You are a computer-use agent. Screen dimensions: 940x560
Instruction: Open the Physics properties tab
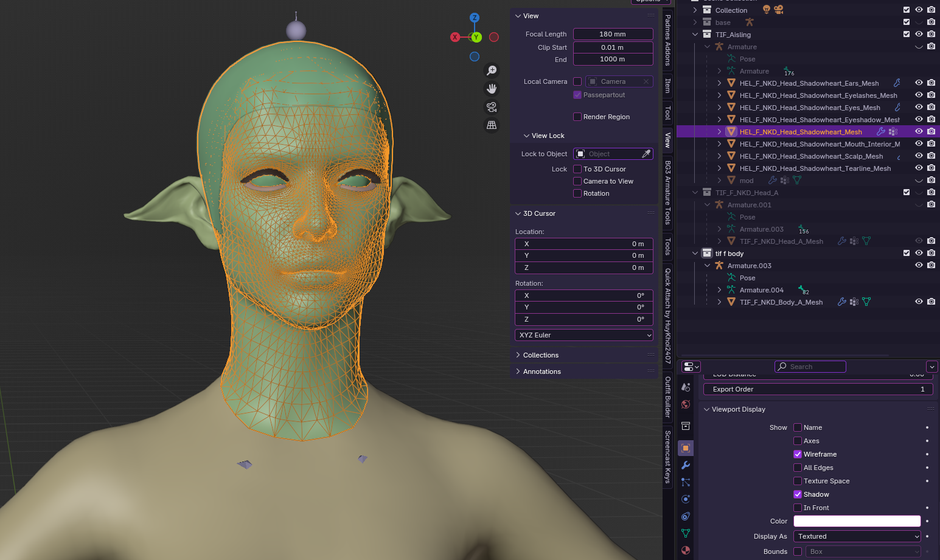686,499
